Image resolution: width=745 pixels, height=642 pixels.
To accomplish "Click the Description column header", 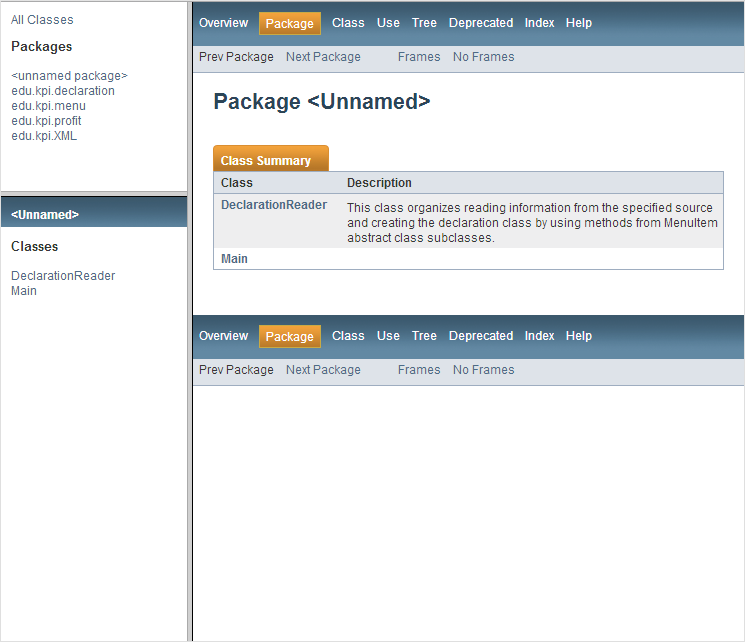I will click(x=379, y=183).
